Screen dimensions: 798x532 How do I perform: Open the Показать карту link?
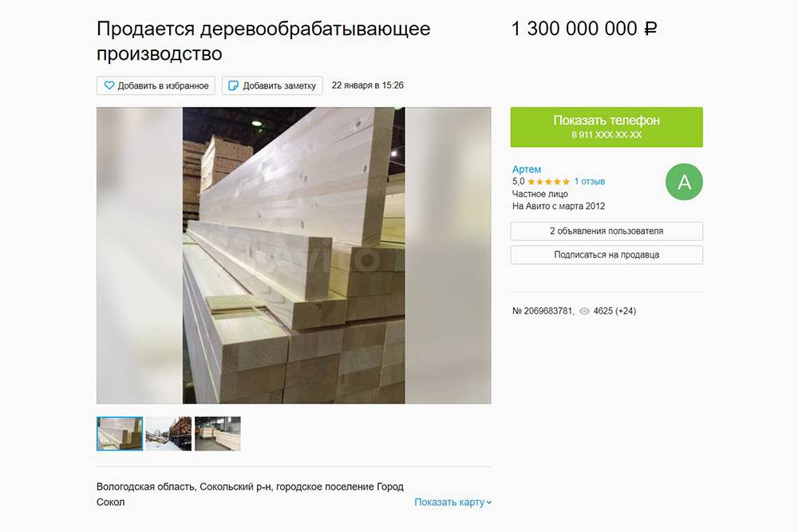coord(449,502)
